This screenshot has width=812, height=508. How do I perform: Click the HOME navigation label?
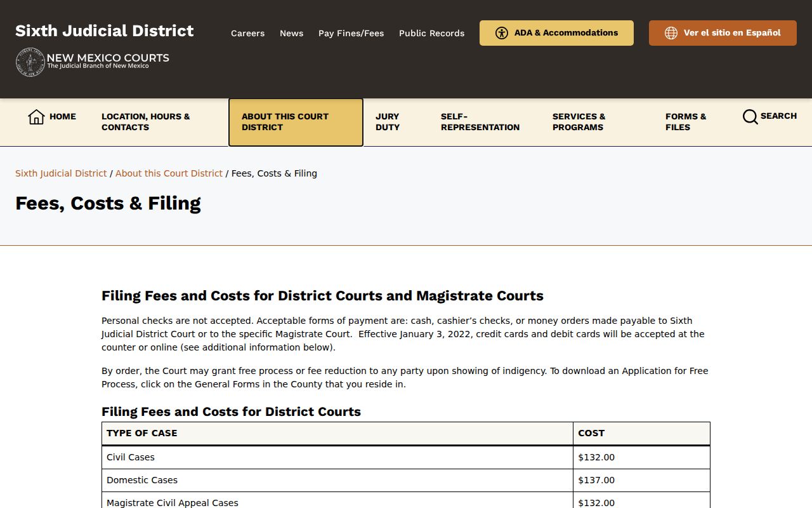[x=63, y=117]
